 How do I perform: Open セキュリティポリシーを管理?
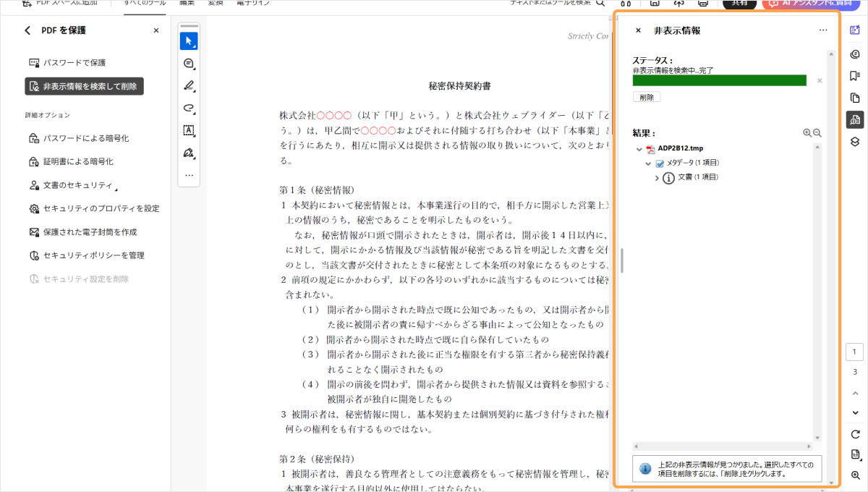(87, 255)
